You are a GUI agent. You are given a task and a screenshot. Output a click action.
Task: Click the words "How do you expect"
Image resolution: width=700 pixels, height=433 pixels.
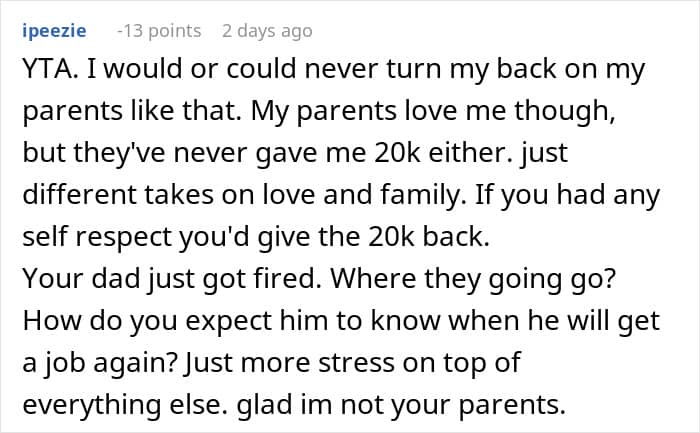point(147,321)
